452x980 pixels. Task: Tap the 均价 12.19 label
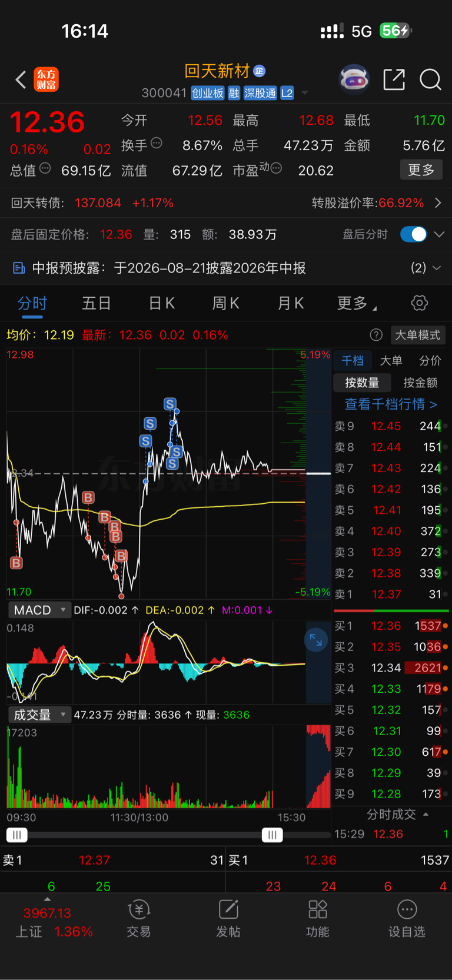(x=40, y=335)
